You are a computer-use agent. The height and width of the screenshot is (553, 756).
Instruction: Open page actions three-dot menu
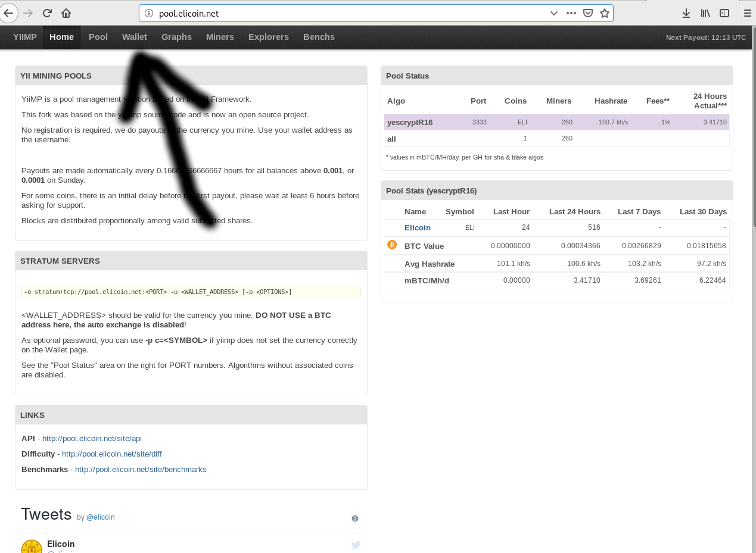coord(571,13)
